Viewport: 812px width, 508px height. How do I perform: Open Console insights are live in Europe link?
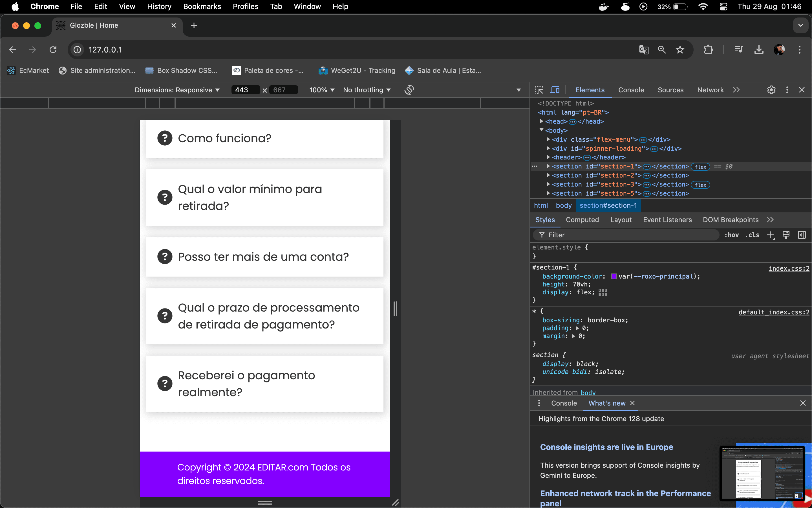click(606, 447)
